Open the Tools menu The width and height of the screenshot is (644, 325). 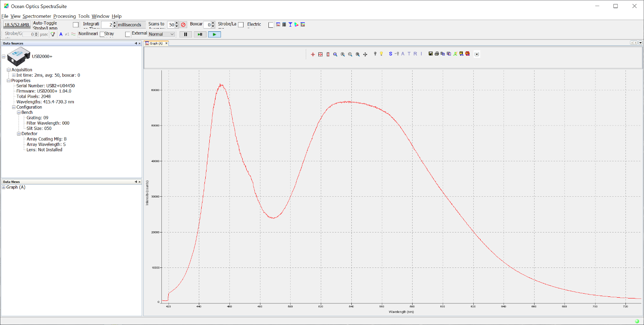tap(84, 16)
